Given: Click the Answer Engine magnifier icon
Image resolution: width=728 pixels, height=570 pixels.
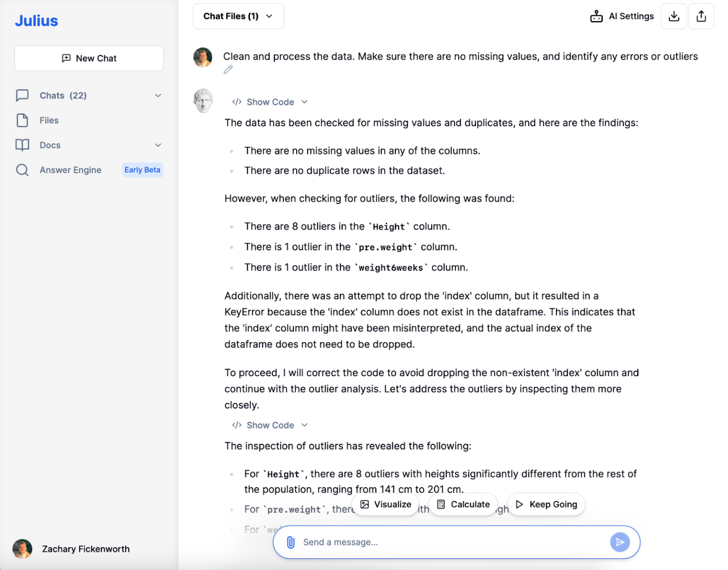Looking at the screenshot, I should pos(22,170).
